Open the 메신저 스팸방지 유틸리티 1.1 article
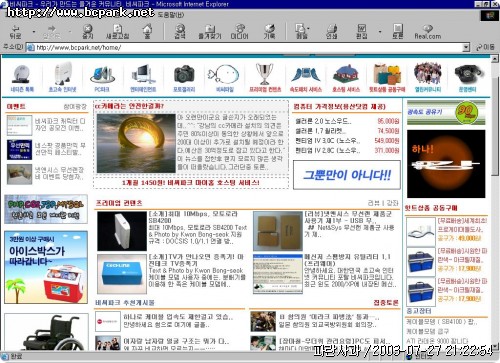 coord(347,260)
